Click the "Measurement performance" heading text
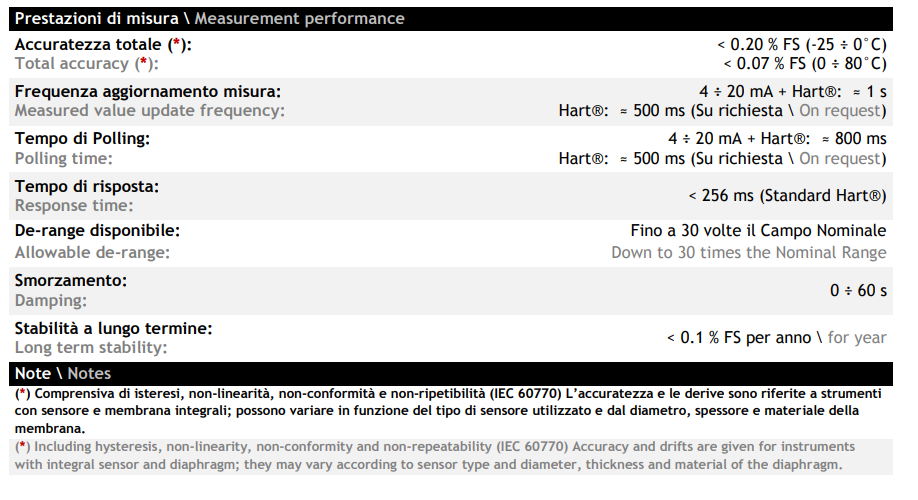This screenshot has width=918, height=500. click(x=298, y=19)
